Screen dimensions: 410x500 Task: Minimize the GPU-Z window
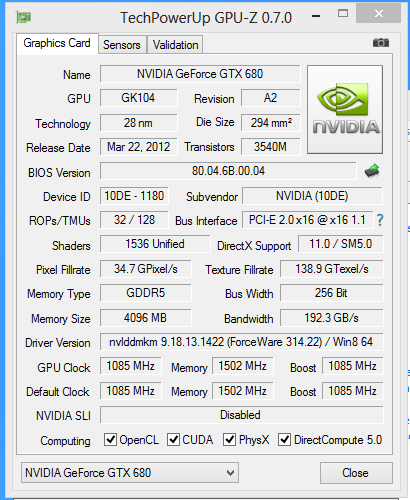point(316,15)
